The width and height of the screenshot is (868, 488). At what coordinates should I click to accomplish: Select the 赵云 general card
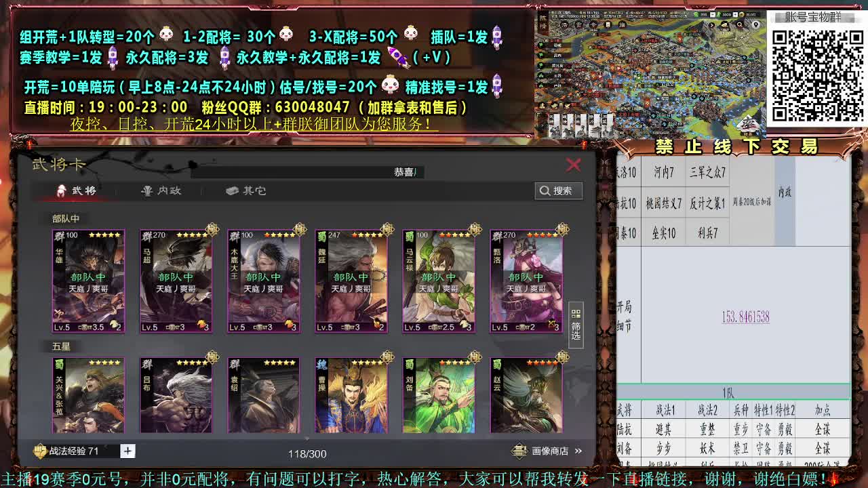tap(526, 395)
